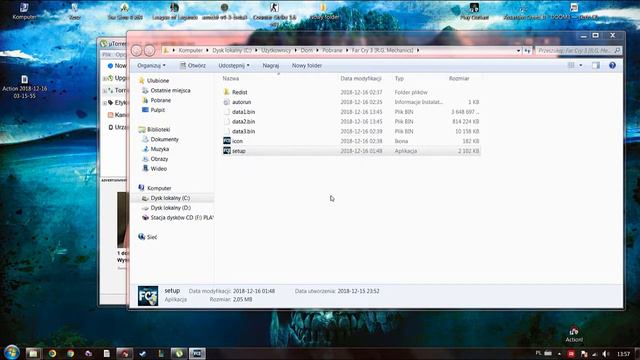Click Pobrane breadcrumb in address bar
This screenshot has height=360, width=640.
(x=332, y=50)
